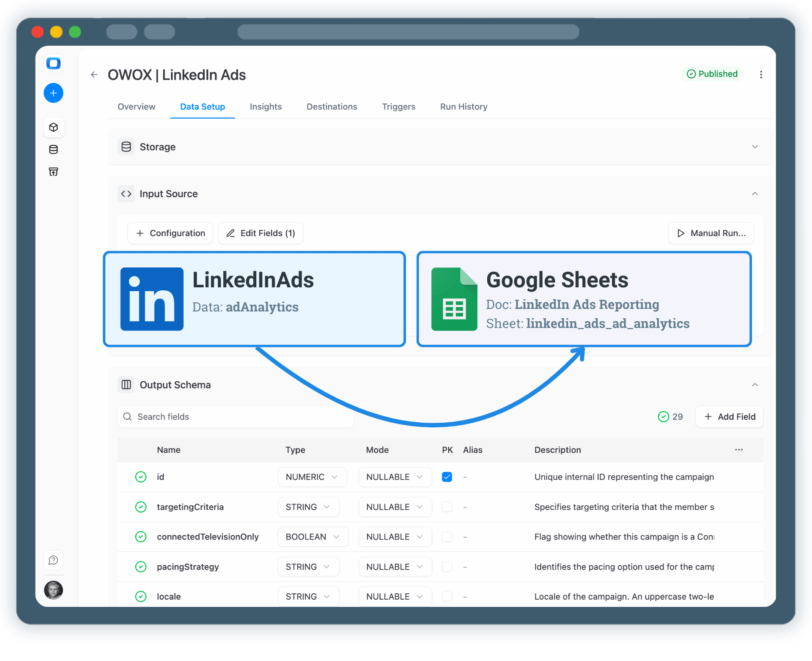Viewport: 812px width, 661px height.
Task: Open the help chat bubble icon
Action: point(53,560)
